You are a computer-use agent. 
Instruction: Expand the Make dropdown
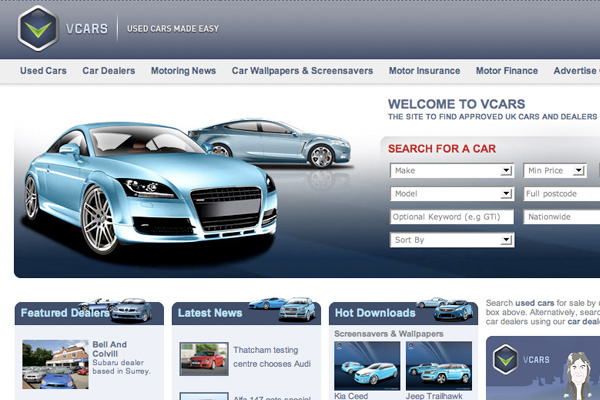coord(452,171)
